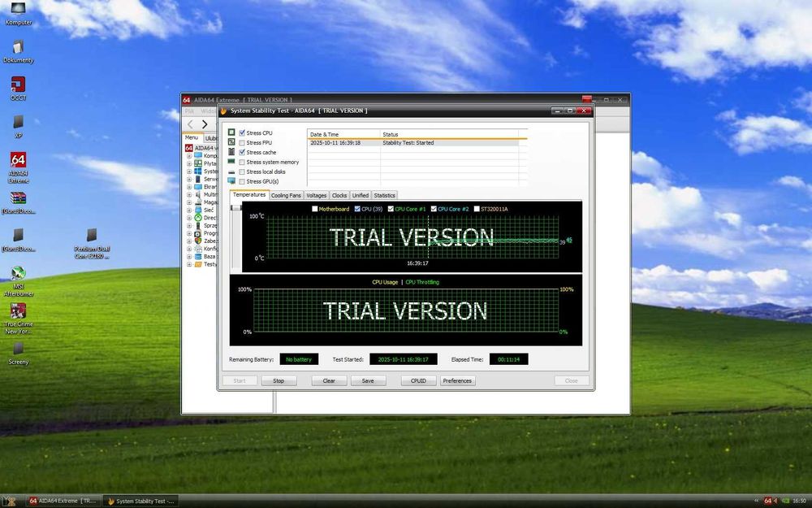The height and width of the screenshot is (508, 812).
Task: Hide CPU Core #1 temperature line
Action: coord(391,209)
